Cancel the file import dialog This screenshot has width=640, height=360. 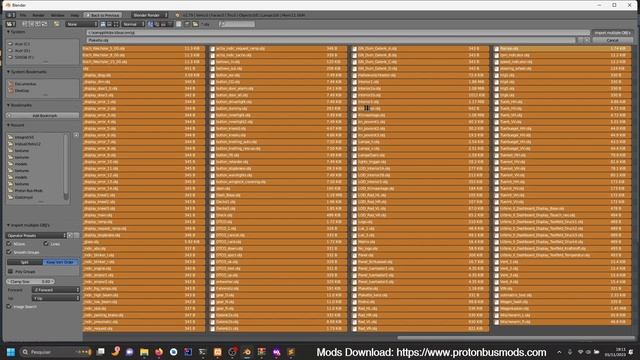[612, 40]
